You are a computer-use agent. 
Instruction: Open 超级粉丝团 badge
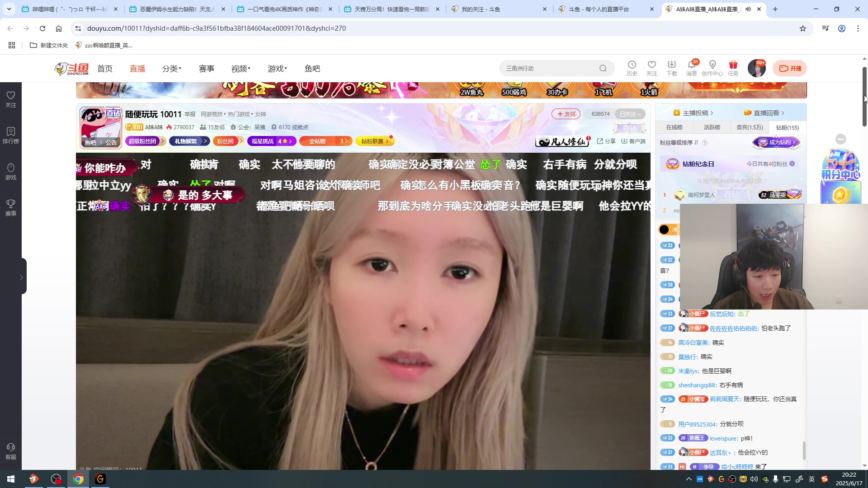(145, 141)
